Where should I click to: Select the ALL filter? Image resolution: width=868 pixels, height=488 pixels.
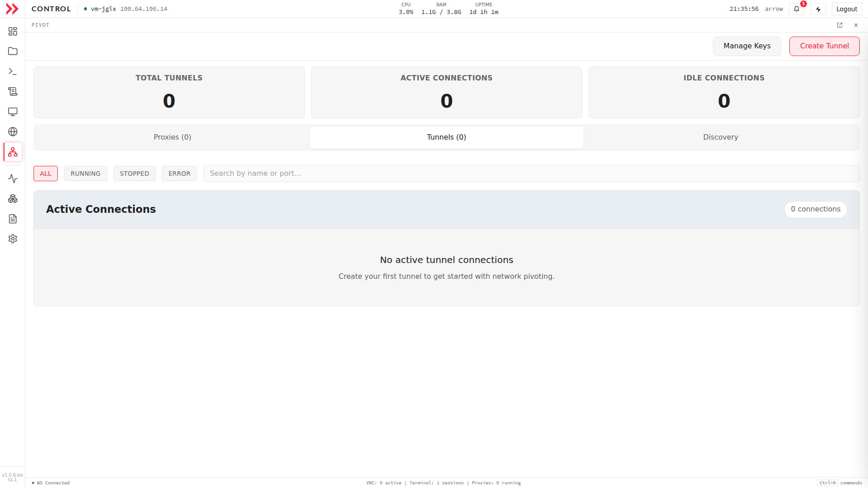click(46, 174)
